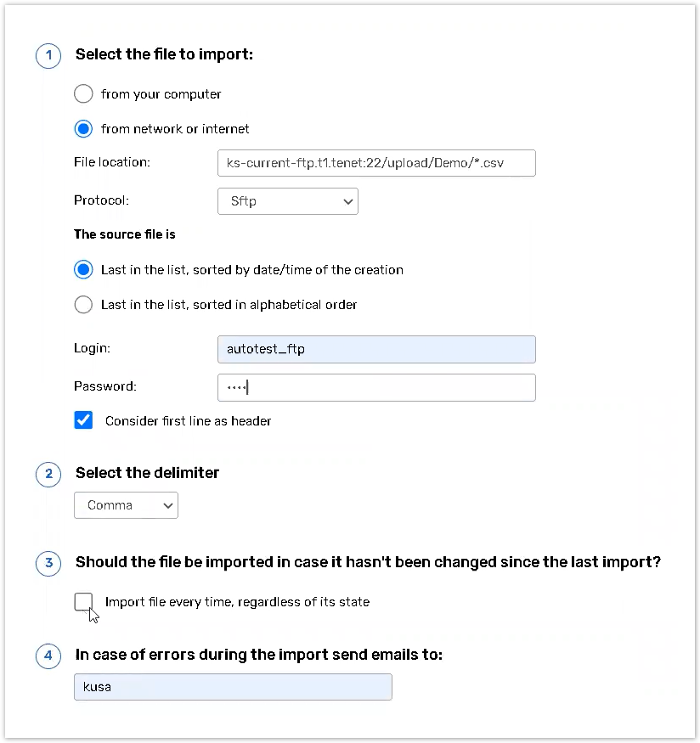Click the step 4 number badge
Image resolution: width=700 pixels, height=743 pixels.
point(48,656)
